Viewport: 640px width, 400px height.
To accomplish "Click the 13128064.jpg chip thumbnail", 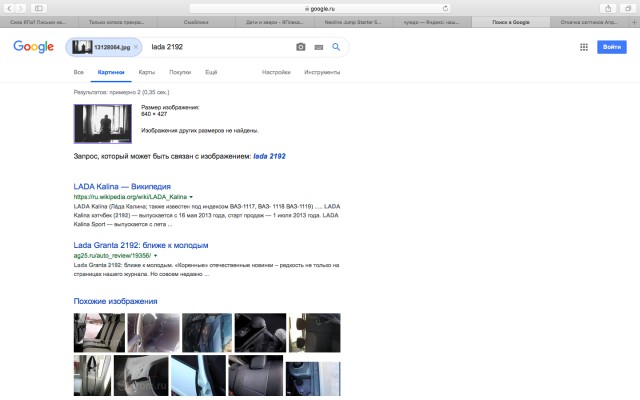I will [82, 47].
